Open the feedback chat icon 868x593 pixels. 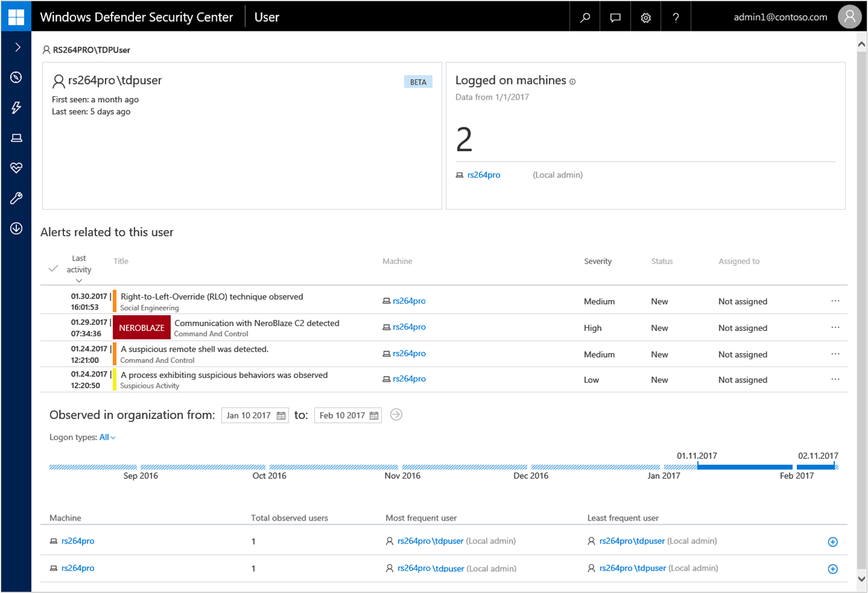pyautogui.click(x=615, y=18)
